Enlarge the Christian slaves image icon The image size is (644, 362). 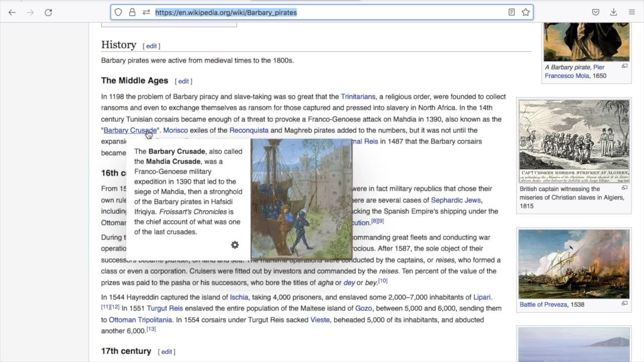624,188
